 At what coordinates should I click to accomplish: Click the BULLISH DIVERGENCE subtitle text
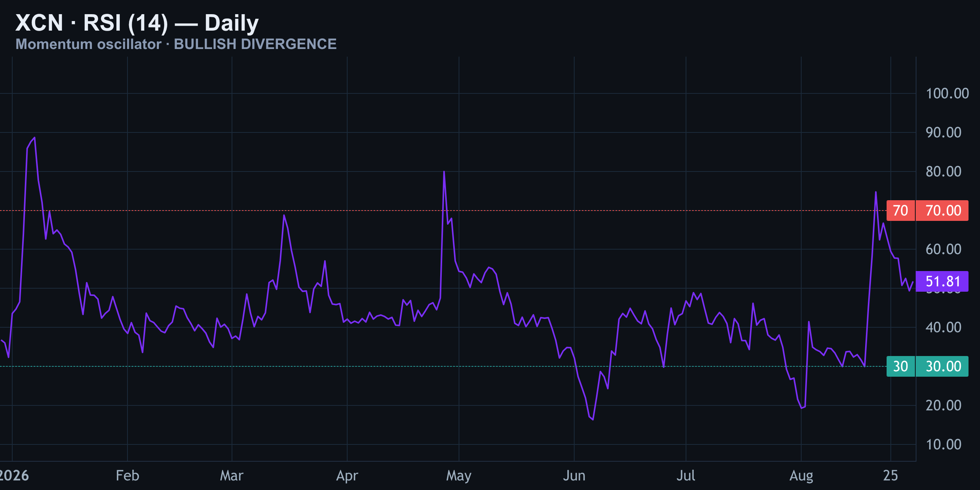pos(255,44)
